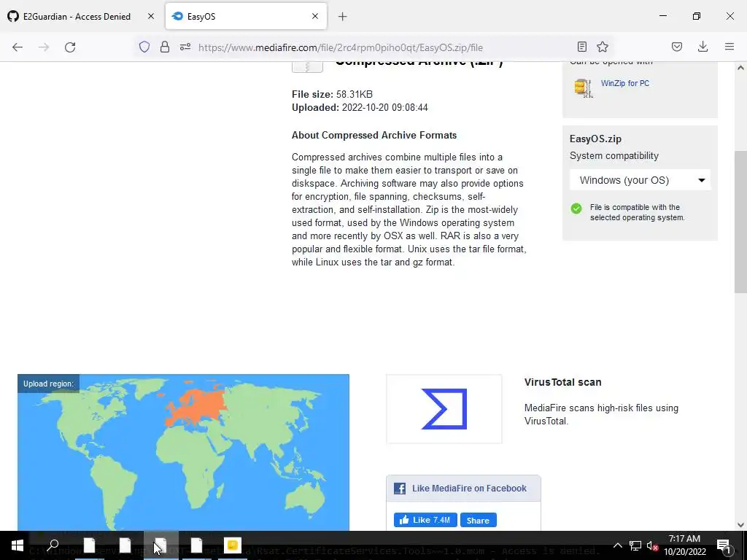
Task: Click the upload region world map
Action: (x=183, y=452)
